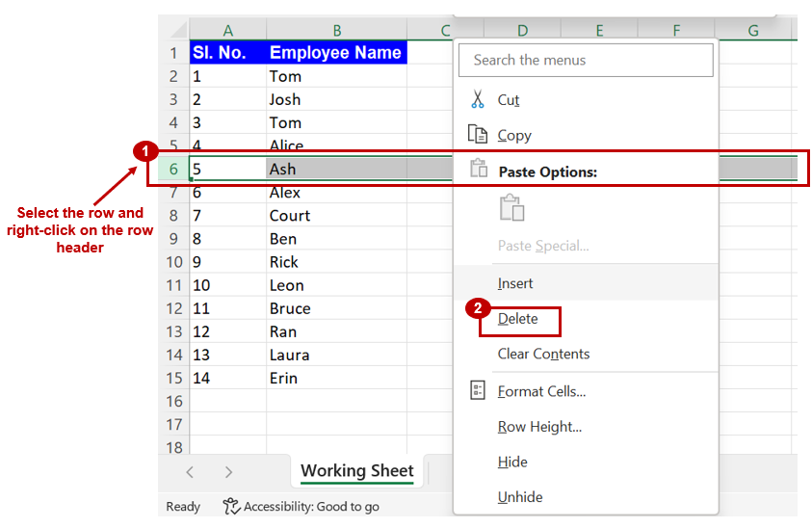
Task: Select Delete in the context menu
Action: 586,318
